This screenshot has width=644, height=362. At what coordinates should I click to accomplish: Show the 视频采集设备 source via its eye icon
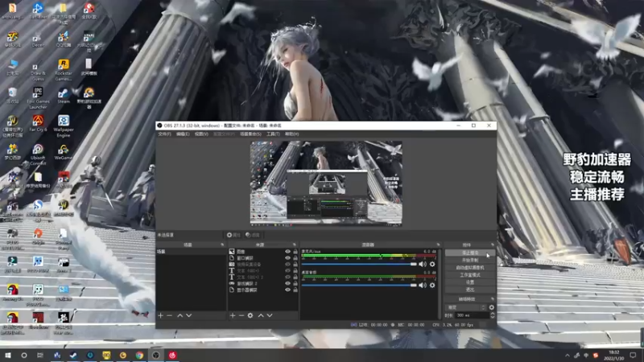pos(287,265)
